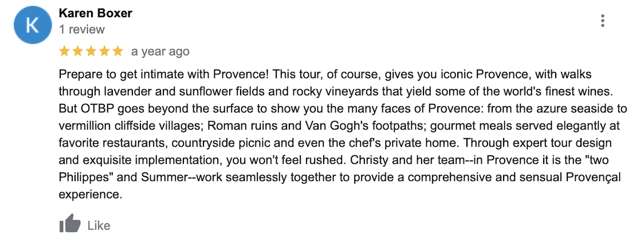Open Karen Boxer's reviewer profile name
The image size is (644, 246).
pos(95,13)
